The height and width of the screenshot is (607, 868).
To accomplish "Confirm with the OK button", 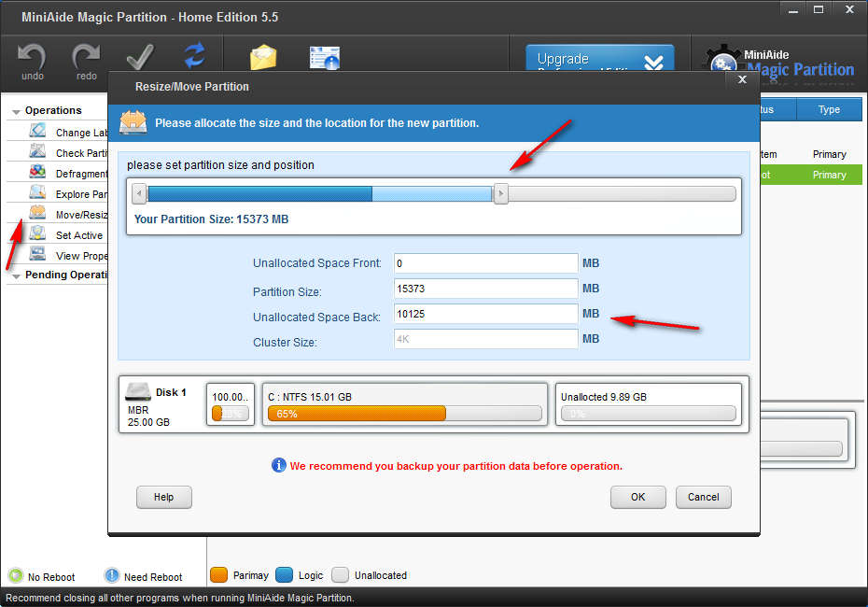I will tap(637, 497).
